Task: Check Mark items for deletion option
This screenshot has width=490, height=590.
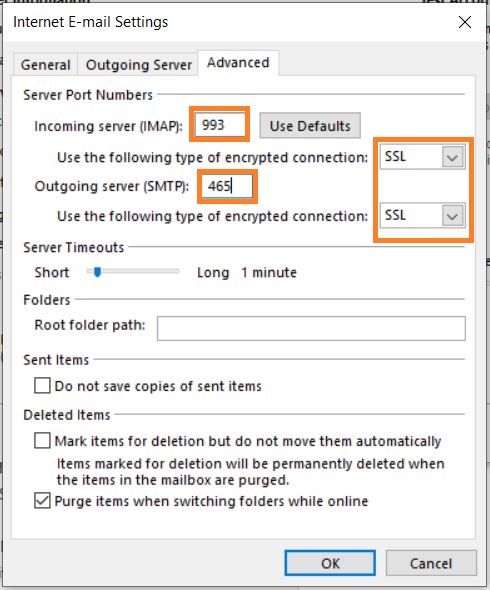Action: pyautogui.click(x=42, y=441)
